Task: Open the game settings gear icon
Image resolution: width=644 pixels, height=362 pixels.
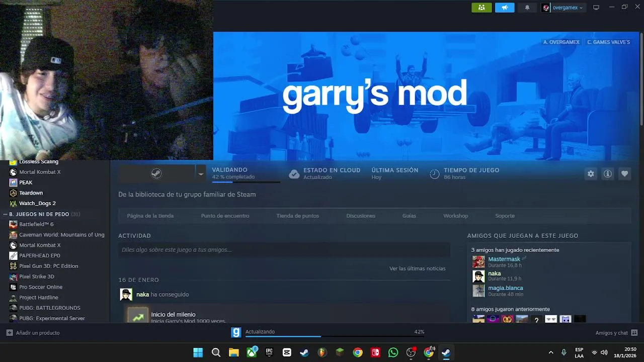Action: pos(591,174)
